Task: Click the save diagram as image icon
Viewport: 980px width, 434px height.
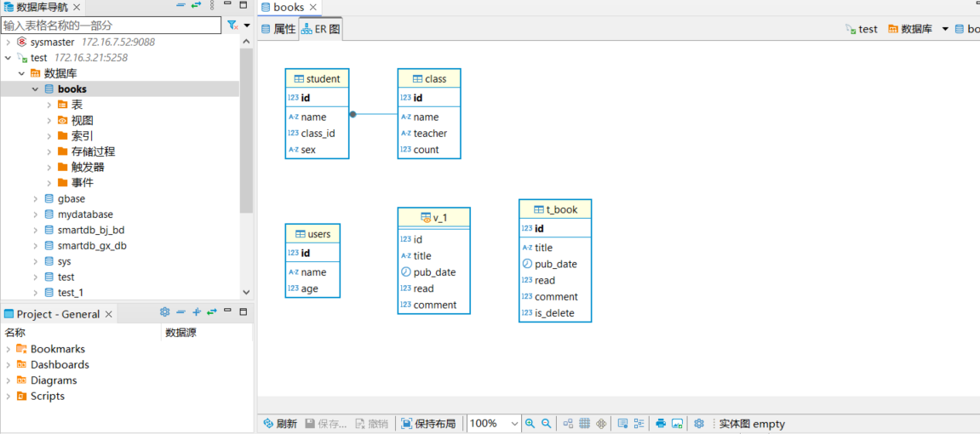Action: tap(677, 424)
